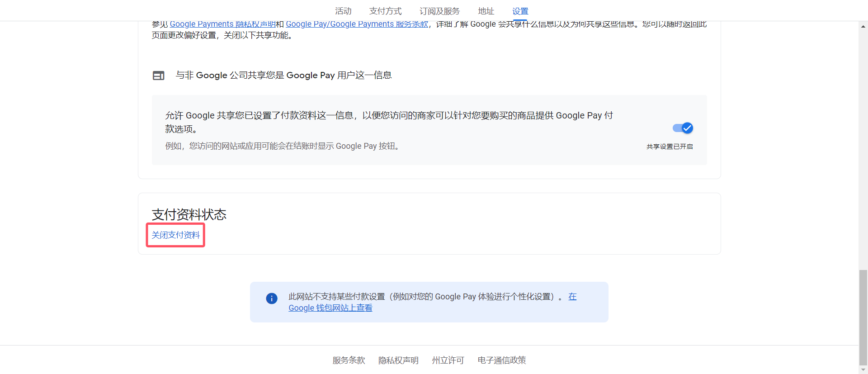Open 服务条款 in the page footer
The image size is (868, 374).
(x=349, y=360)
